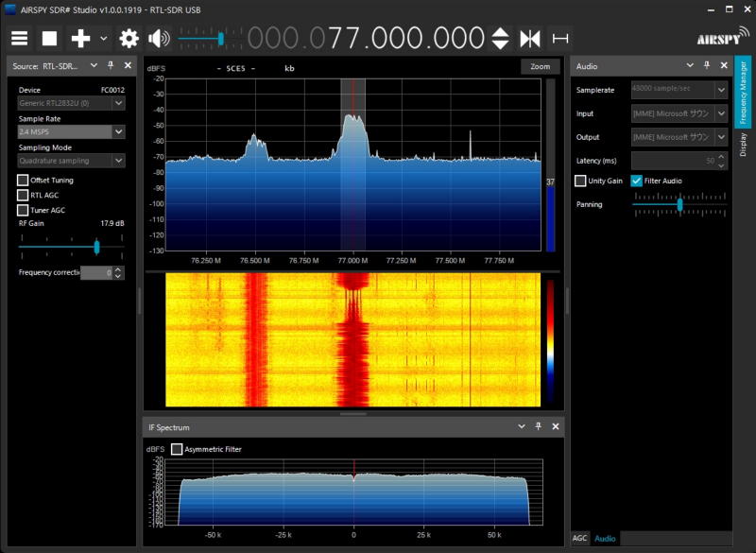
Task: Click the 17.9 dB RF gain value
Action: tap(112, 223)
